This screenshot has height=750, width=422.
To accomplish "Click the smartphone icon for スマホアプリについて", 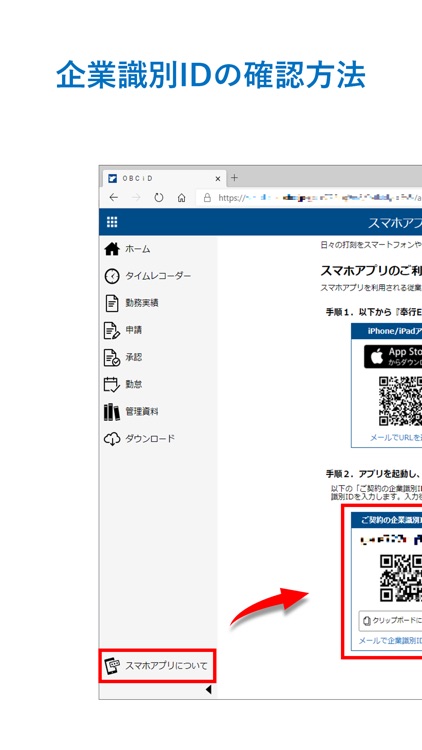I will 112,665.
